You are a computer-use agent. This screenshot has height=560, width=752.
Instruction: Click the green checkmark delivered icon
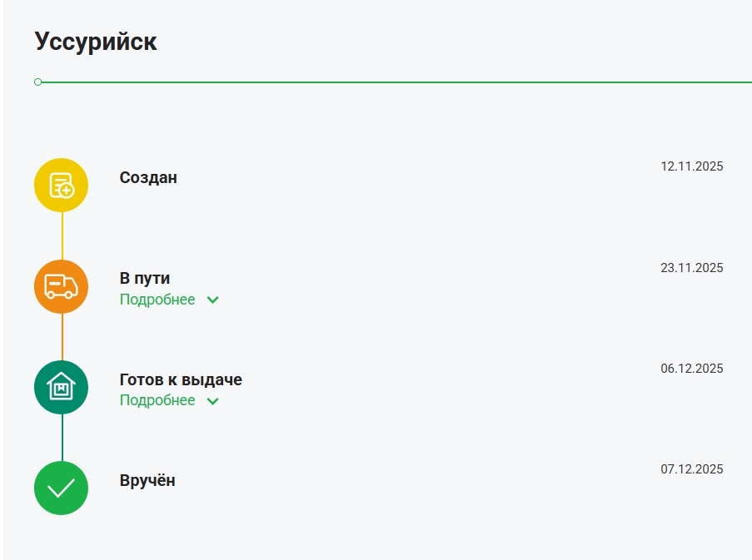point(61,488)
